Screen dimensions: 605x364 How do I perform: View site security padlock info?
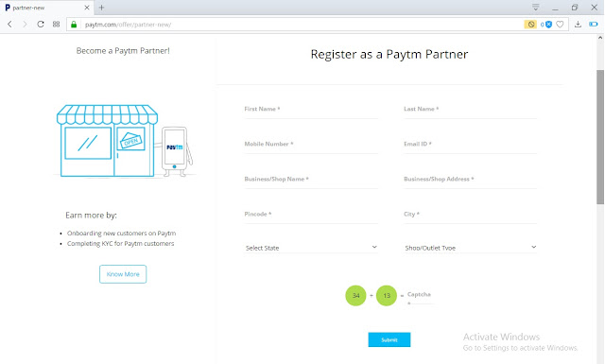tap(74, 25)
